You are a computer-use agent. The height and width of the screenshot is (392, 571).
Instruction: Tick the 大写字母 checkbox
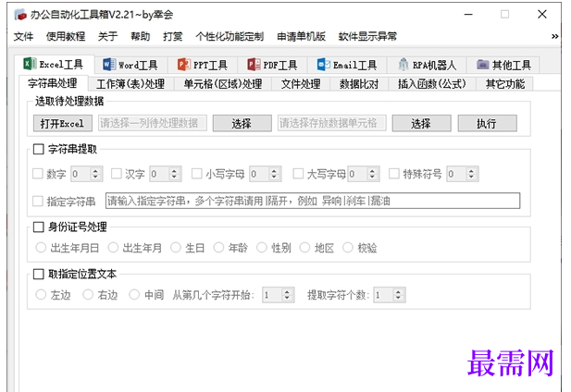(x=298, y=174)
